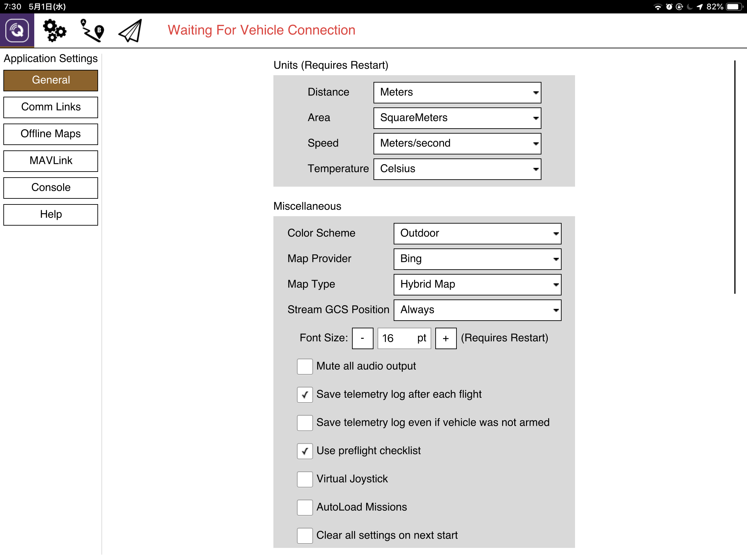Open Offline Maps settings
Screen dimensions: 747x560
[51, 134]
